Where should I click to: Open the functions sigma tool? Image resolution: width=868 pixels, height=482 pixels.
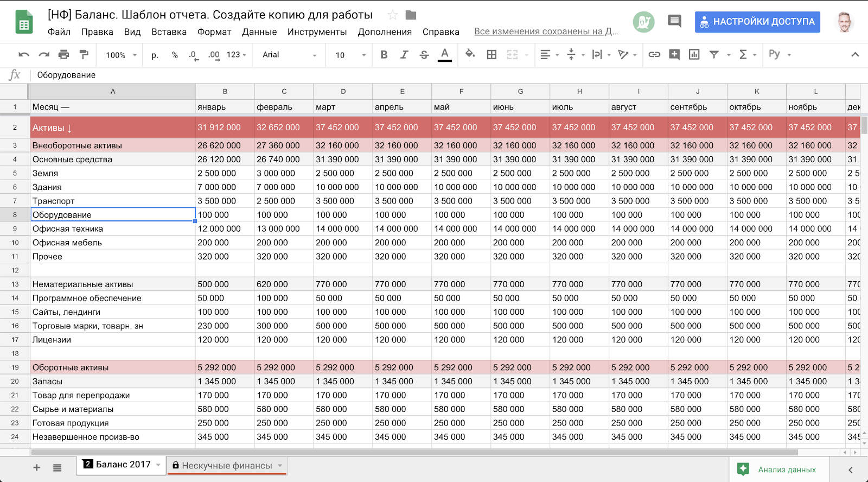(x=743, y=55)
